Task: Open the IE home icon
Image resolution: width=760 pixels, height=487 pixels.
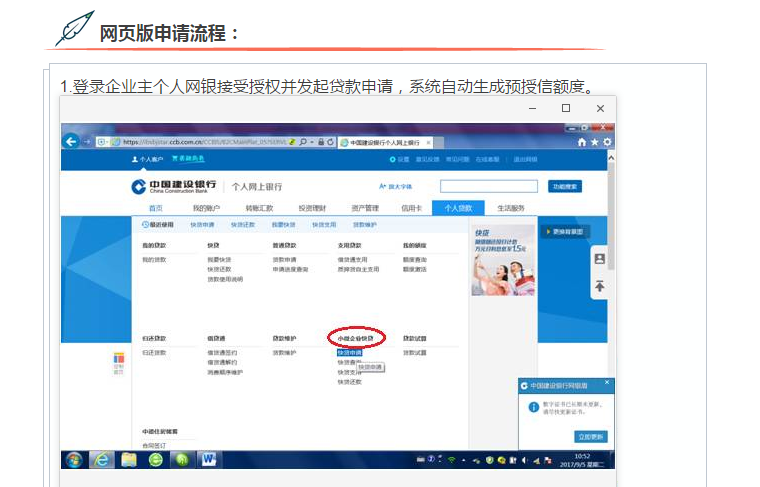Action: click(582, 142)
